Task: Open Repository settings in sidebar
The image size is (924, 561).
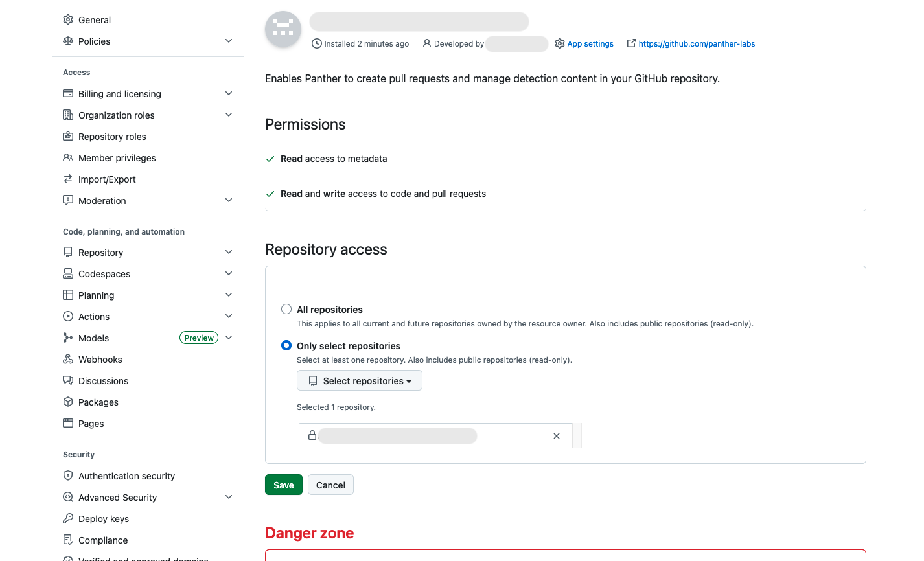Action: 148,253
